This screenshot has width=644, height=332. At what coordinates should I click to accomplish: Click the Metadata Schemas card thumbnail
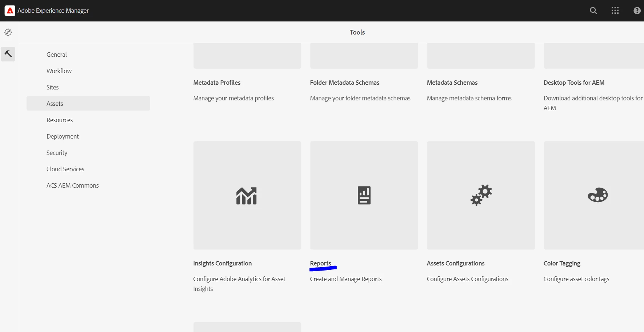coord(481,56)
